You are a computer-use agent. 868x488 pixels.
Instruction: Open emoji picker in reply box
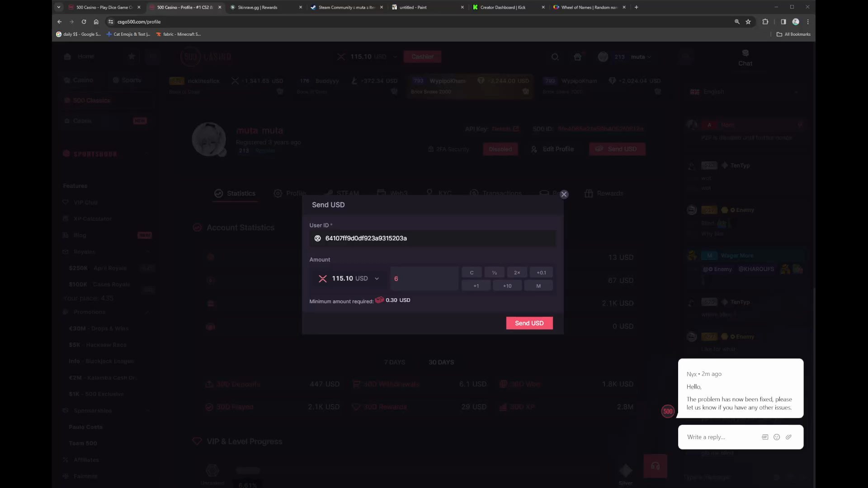click(777, 437)
